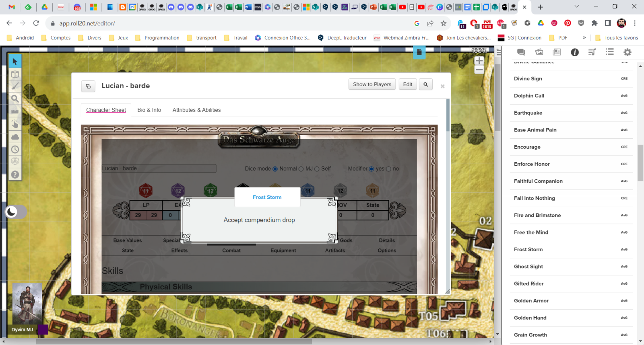Click the My Settings gear icon
644x345 pixels.
(627, 52)
